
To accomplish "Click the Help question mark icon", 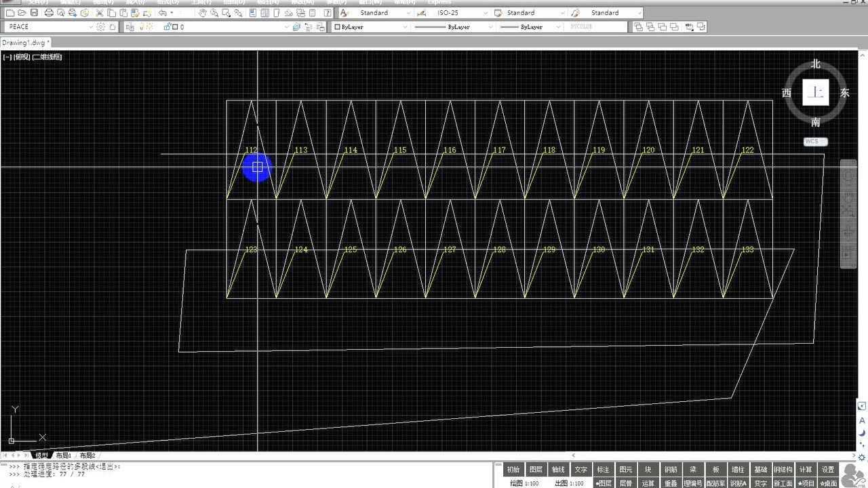I will point(328,13).
